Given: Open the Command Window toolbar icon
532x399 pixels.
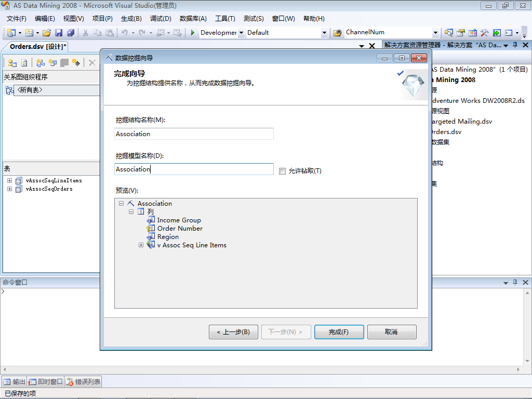Looking at the screenshot, I should tap(509, 33).
